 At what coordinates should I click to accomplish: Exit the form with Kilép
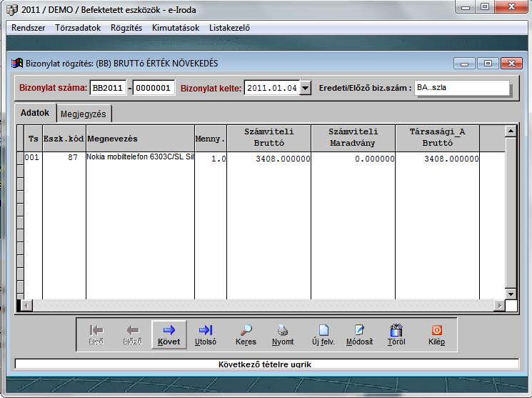pyautogui.click(x=436, y=334)
